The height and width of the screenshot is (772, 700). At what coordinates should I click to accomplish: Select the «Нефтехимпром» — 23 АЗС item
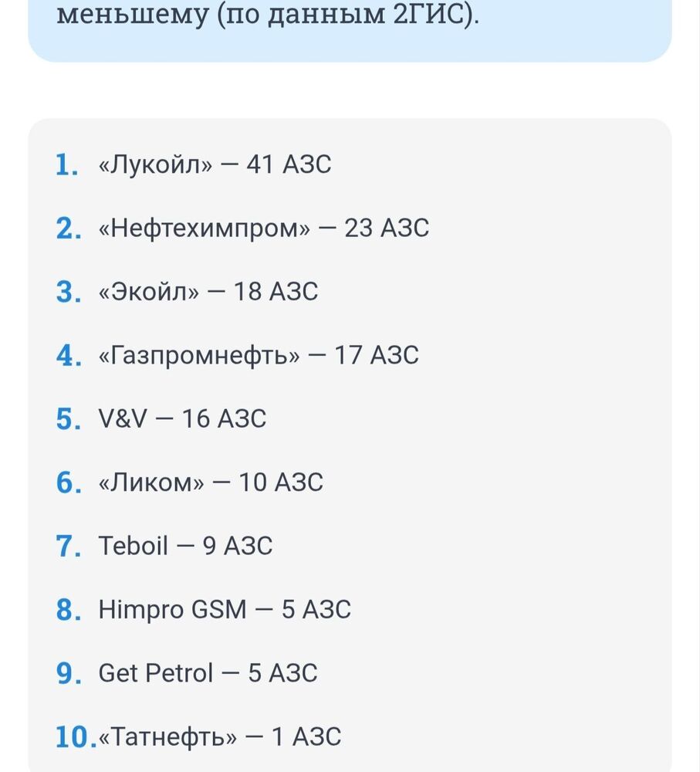pyautogui.click(x=263, y=229)
